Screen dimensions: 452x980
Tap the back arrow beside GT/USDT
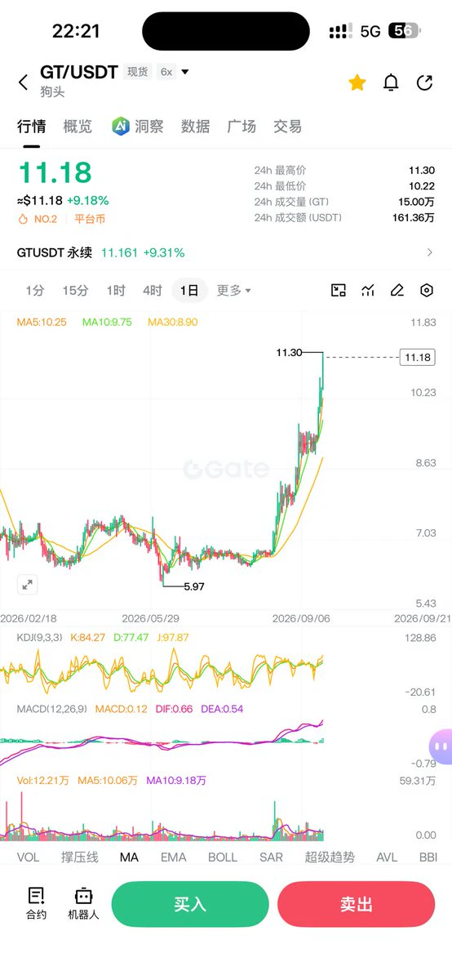tap(23, 82)
